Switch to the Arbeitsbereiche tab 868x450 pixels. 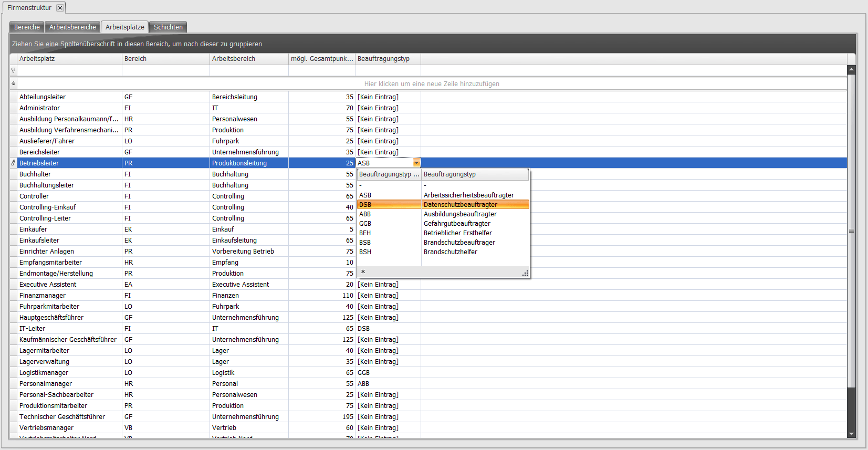(72, 27)
